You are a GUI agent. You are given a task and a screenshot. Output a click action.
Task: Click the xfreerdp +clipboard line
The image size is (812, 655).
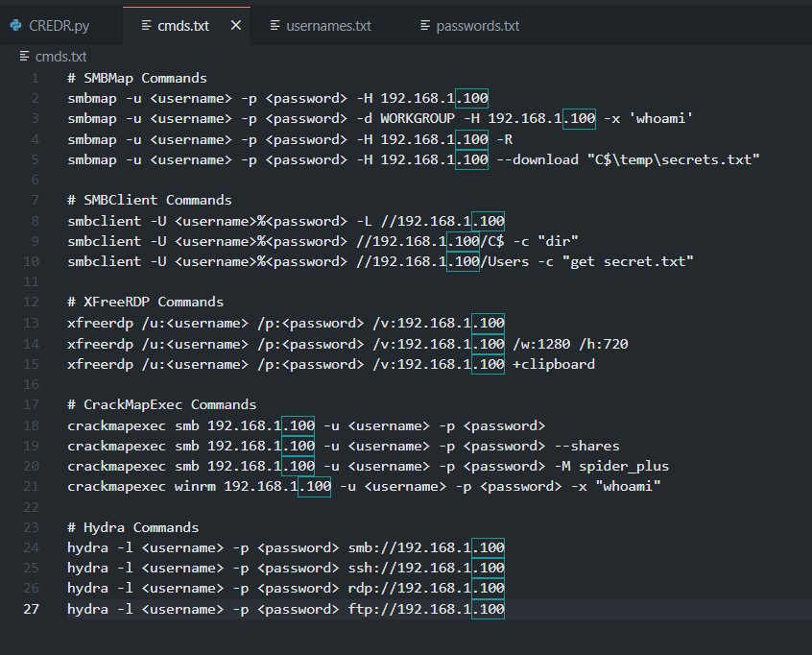pyautogui.click(x=331, y=364)
